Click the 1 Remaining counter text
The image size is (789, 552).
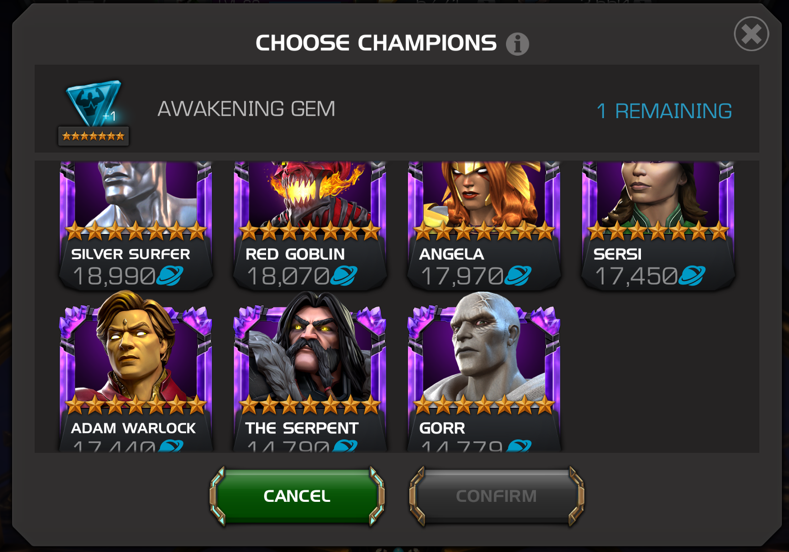(664, 111)
